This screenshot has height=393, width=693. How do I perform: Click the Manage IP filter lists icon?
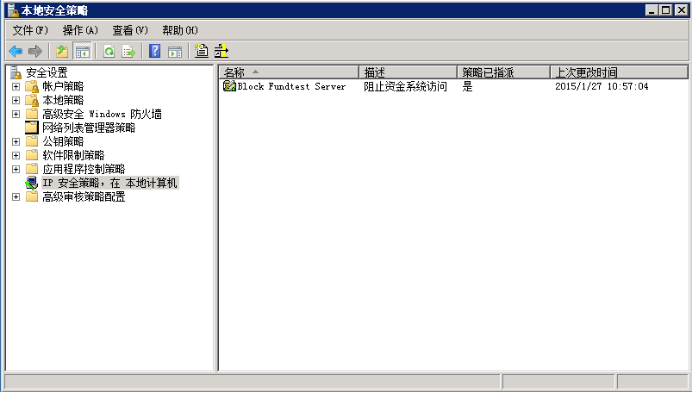click(x=221, y=51)
